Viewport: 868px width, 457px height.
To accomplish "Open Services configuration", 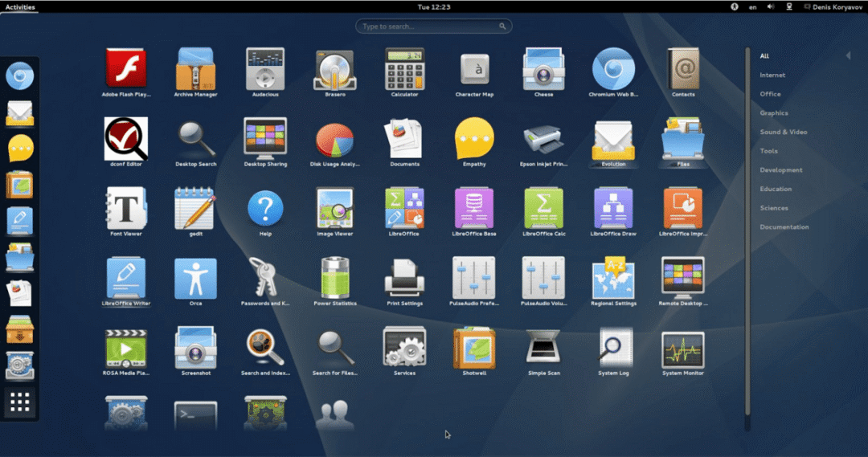I will [x=404, y=351].
